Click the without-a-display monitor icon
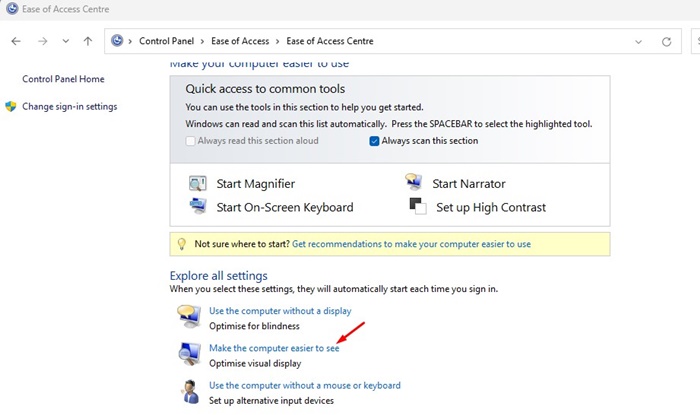The image size is (700, 415). pos(189,316)
